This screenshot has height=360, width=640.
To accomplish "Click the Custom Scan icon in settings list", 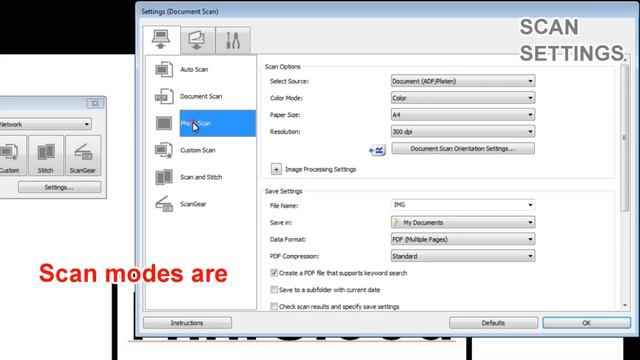I will click(x=164, y=150).
